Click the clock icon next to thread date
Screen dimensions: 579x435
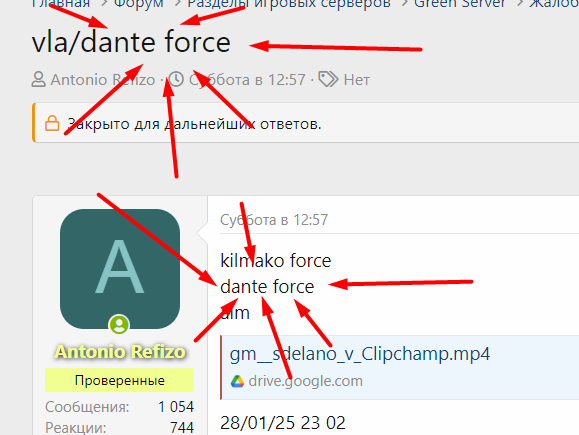click(x=176, y=79)
